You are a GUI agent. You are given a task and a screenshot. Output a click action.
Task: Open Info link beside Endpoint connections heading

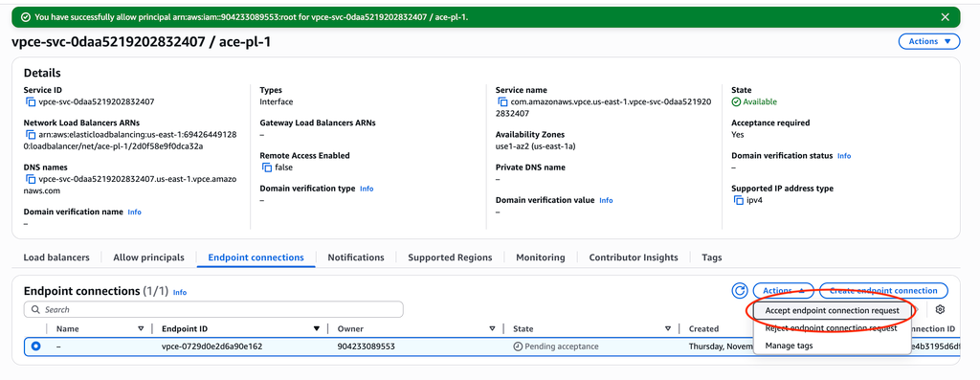point(179,292)
